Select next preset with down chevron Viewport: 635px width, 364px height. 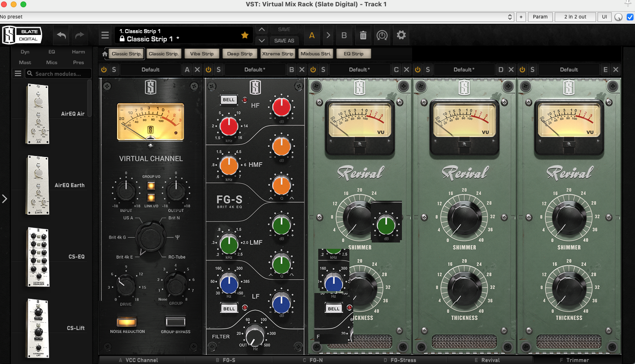262,41
